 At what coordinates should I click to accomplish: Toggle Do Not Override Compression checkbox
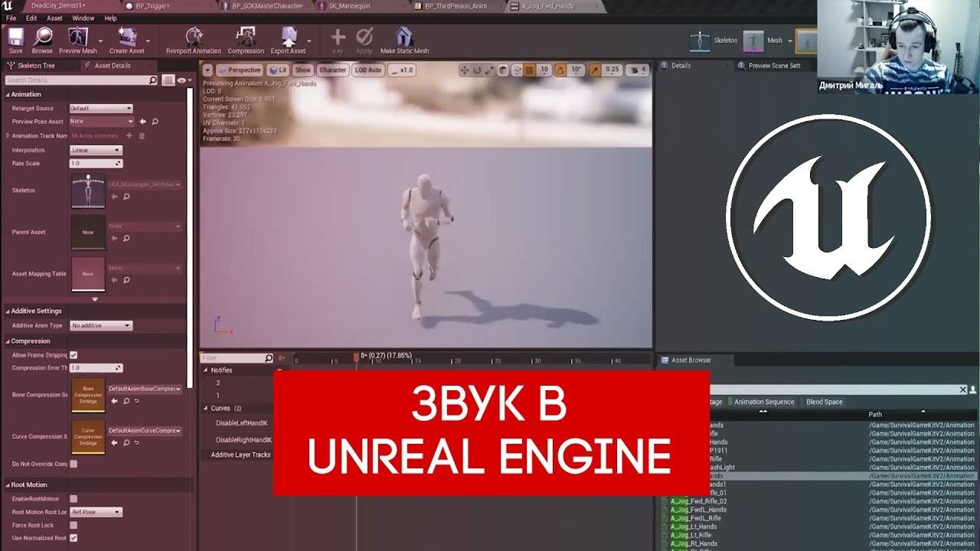(x=73, y=464)
